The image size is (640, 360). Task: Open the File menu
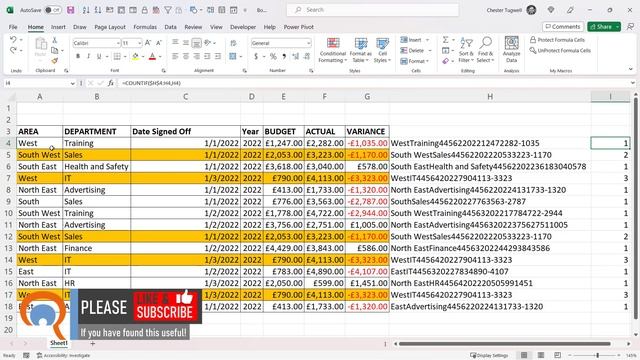point(13,27)
